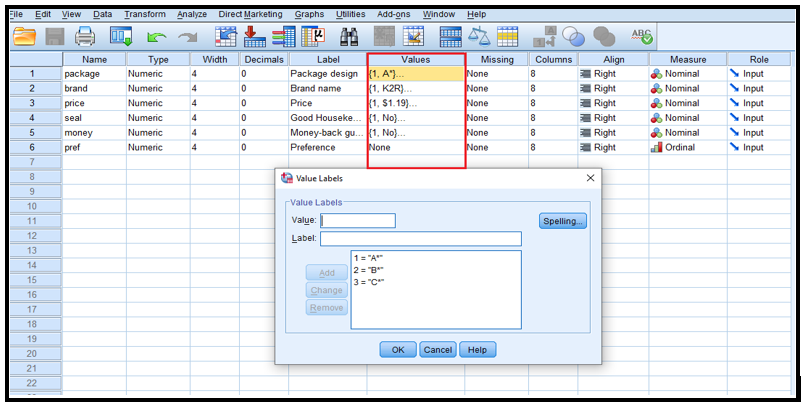
Task: Use variable sets blue circles icon
Action: pos(573,37)
